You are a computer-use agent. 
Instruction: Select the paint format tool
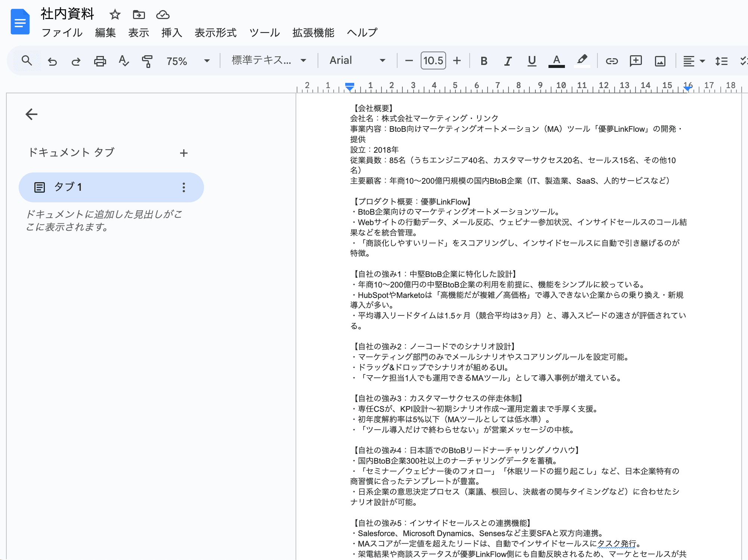click(147, 61)
